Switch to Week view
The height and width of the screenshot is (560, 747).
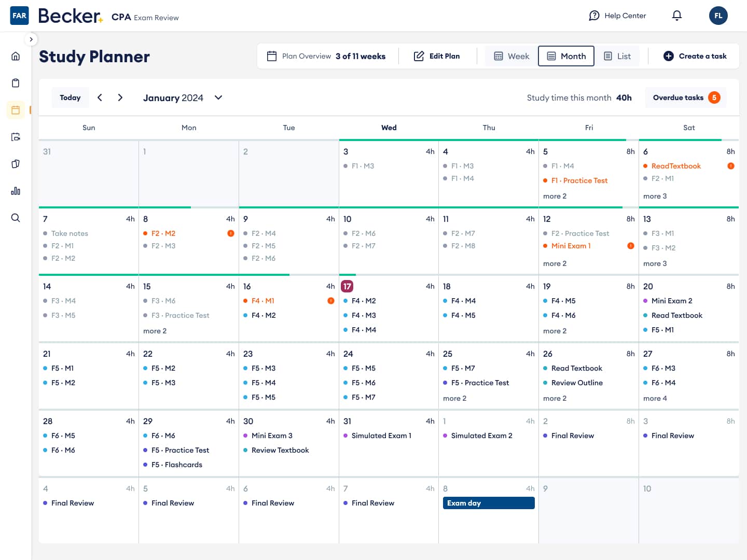[x=511, y=56]
